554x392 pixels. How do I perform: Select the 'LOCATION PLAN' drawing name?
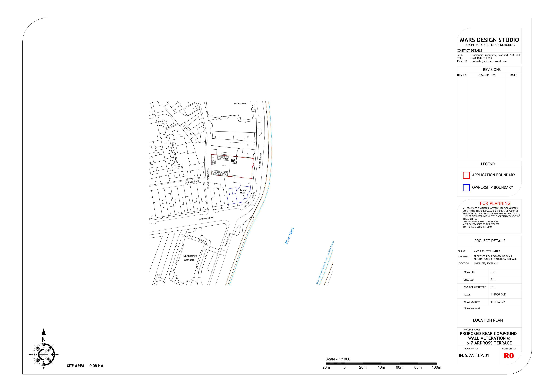pyautogui.click(x=488, y=320)
